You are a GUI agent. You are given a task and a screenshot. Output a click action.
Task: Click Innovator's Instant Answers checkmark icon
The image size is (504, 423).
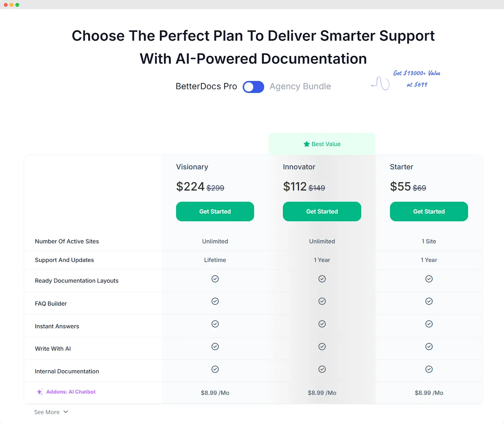pyautogui.click(x=322, y=324)
